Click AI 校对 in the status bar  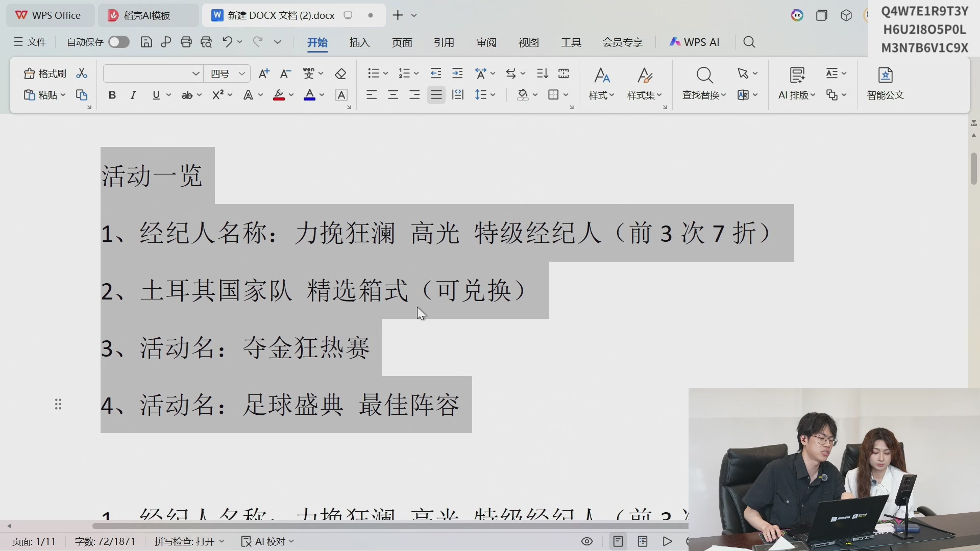tap(267, 541)
